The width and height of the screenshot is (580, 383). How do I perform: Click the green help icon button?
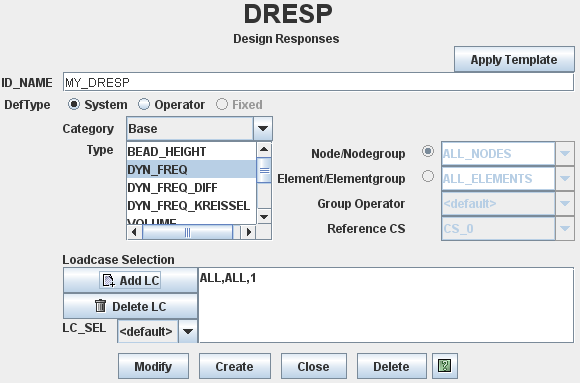(445, 366)
